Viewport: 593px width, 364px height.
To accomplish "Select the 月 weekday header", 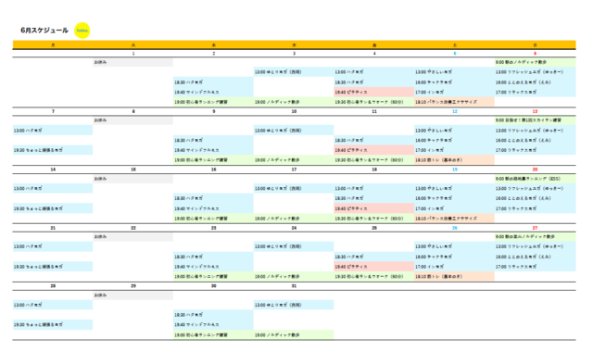I will (x=53, y=45).
